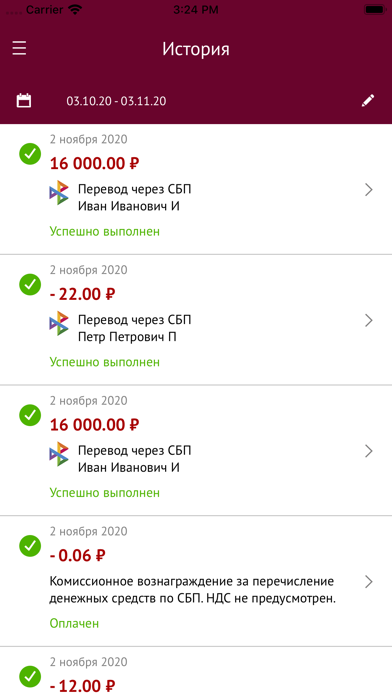Expand commission fee entry chevron
This screenshot has height=696, width=392.
pos(368,581)
